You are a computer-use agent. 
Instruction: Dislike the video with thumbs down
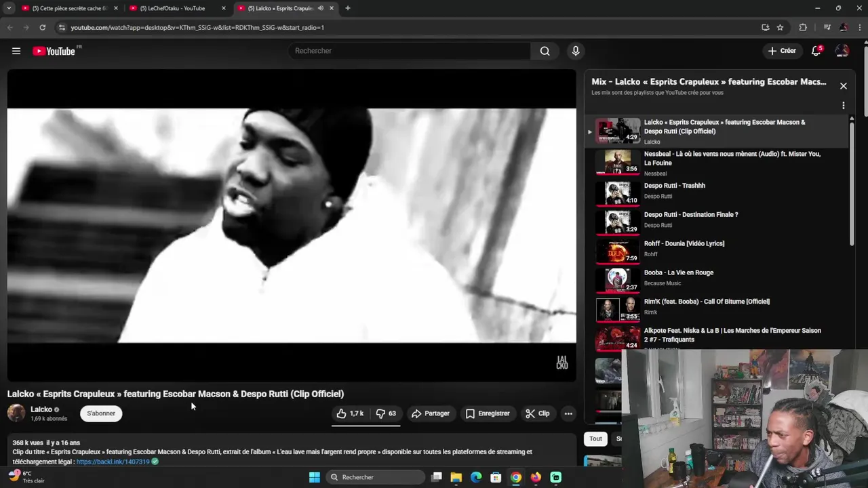pos(386,413)
